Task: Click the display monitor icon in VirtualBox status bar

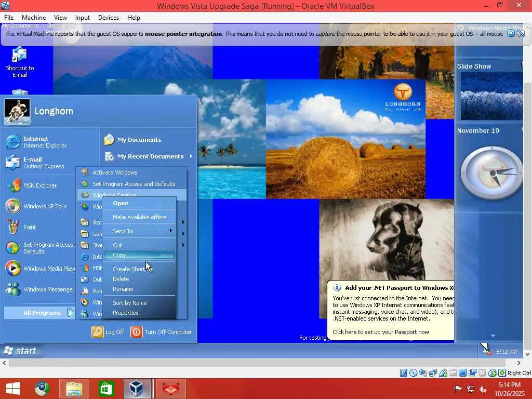Action: pos(462,373)
